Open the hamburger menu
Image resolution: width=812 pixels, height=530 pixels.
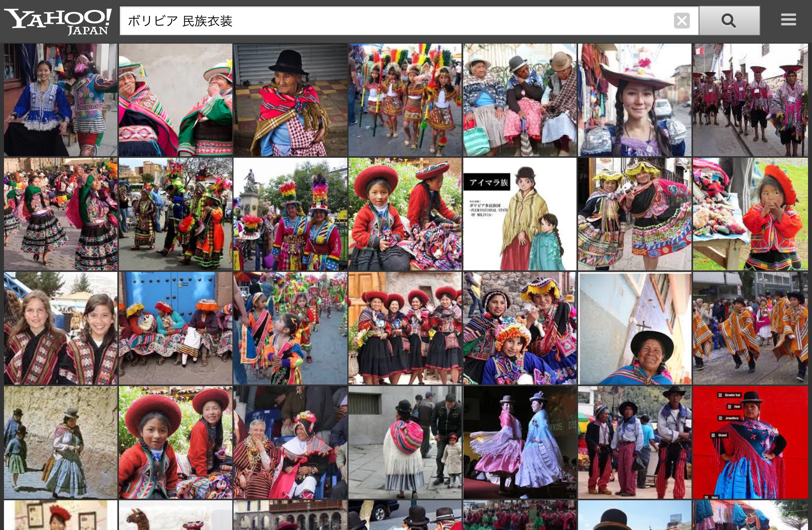[x=788, y=20]
